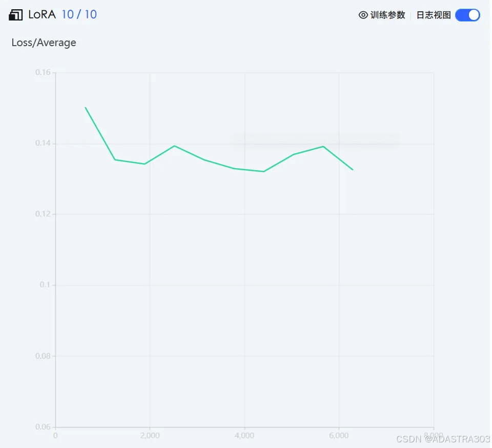Image resolution: width=492 pixels, height=448 pixels.
Task: Click the lowest dip of the green loss curve
Action: [x=264, y=171]
